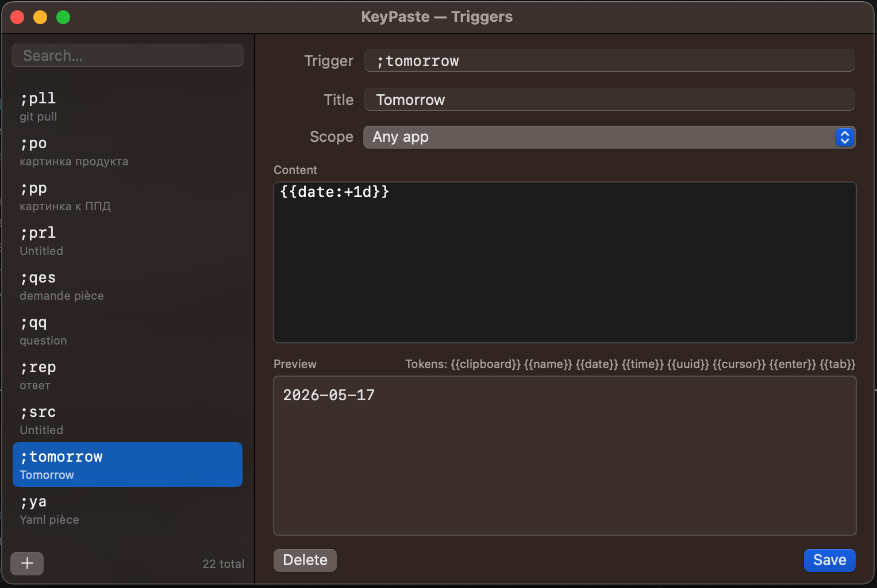The height and width of the screenshot is (588, 877).
Task: Close the KeyPaste window
Action: pos(17,17)
